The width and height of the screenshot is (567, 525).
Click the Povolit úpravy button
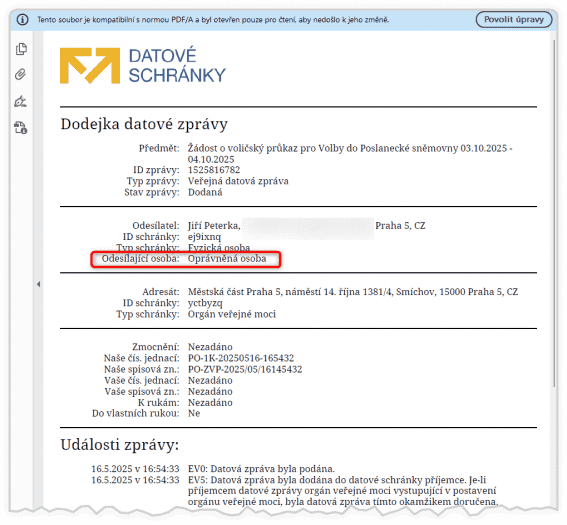pos(514,20)
